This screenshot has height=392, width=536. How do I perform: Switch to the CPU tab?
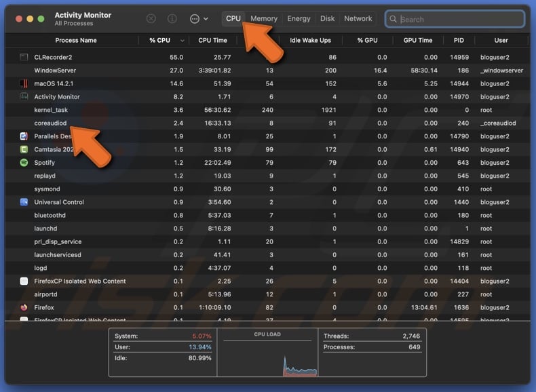click(x=233, y=18)
